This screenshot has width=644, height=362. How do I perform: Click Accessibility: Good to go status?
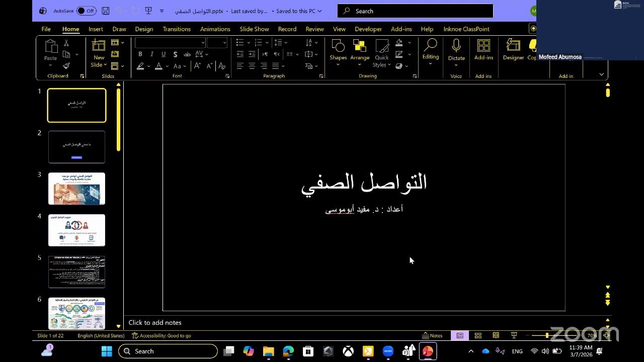[162, 335]
